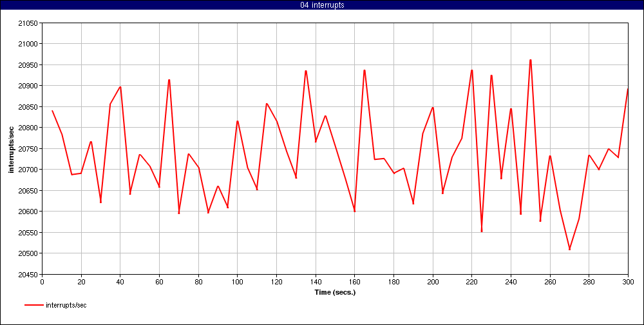Click the 100 x-axis tick label
Image resolution: width=644 pixels, height=325 pixels.
(x=238, y=282)
